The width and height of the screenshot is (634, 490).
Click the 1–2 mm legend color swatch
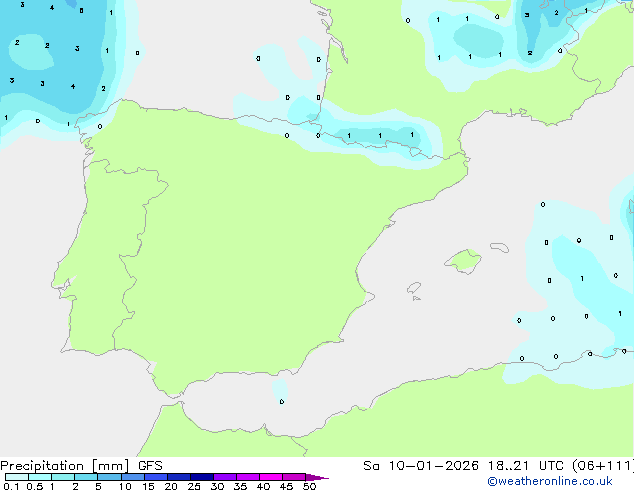[x=63, y=477]
